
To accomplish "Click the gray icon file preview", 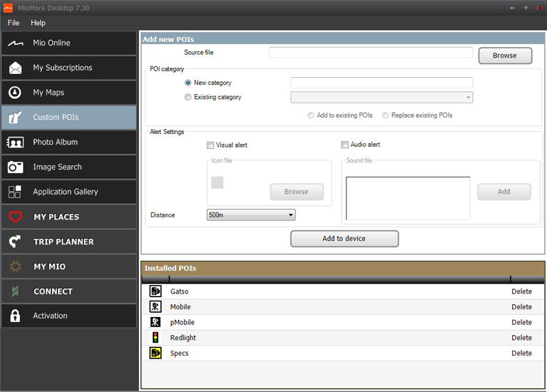I will tap(217, 182).
